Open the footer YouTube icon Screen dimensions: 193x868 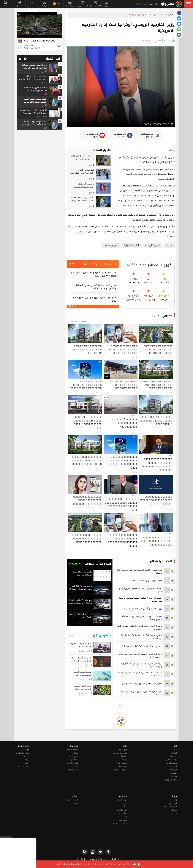click(x=92, y=852)
